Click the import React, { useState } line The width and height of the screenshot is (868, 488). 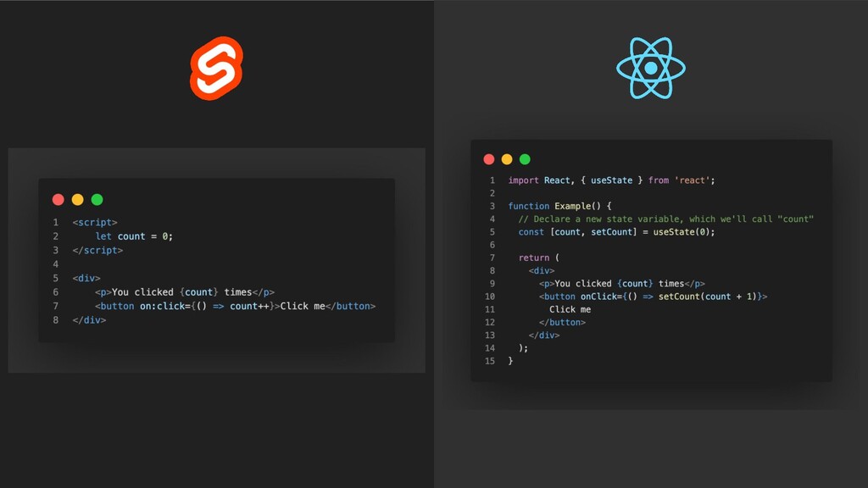(x=611, y=180)
